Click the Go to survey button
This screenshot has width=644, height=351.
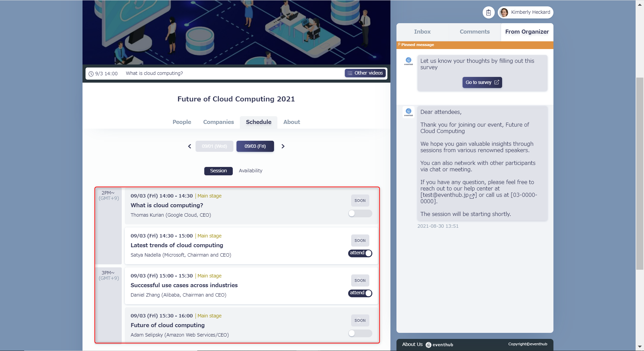[x=482, y=83]
